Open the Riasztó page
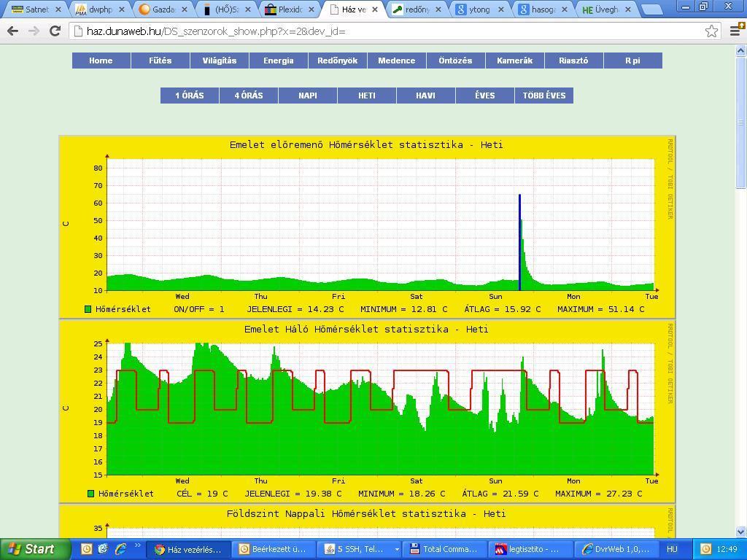Image resolution: width=747 pixels, height=560 pixels. pyautogui.click(x=573, y=61)
